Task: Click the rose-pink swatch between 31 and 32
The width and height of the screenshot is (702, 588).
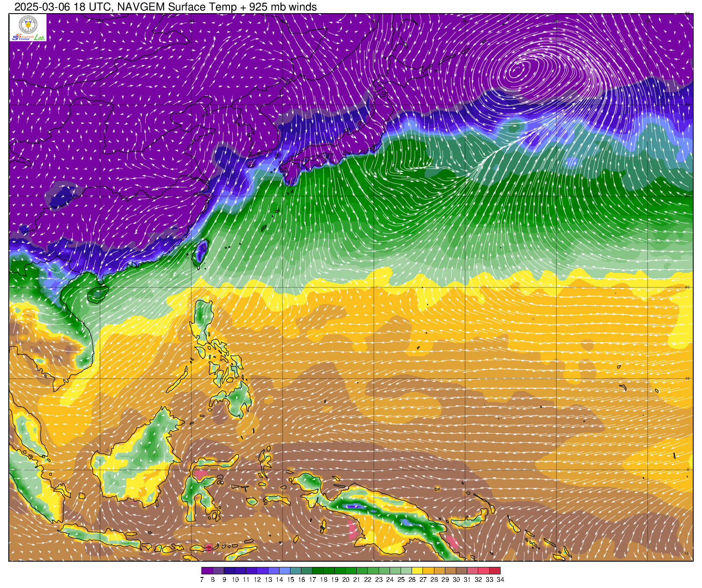Action: click(x=473, y=570)
